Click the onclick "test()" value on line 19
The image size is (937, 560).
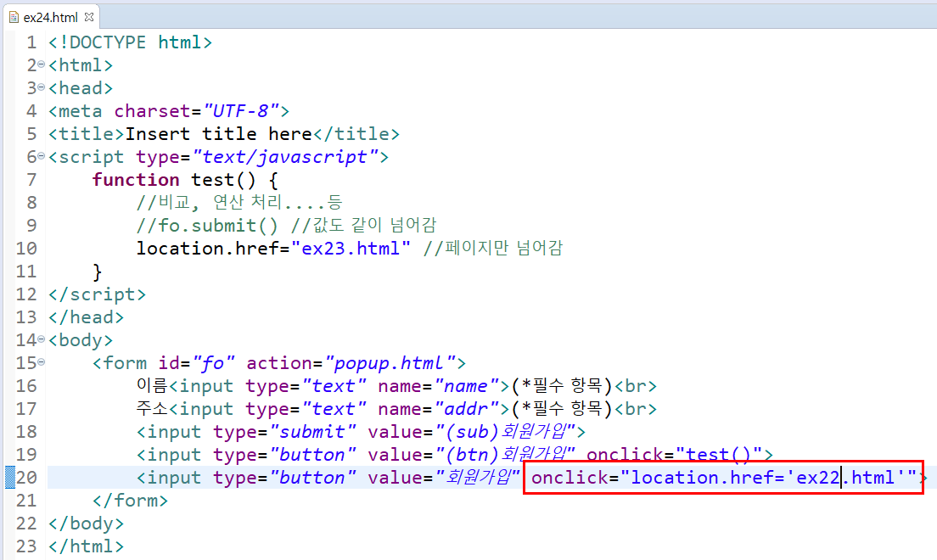coord(719,455)
